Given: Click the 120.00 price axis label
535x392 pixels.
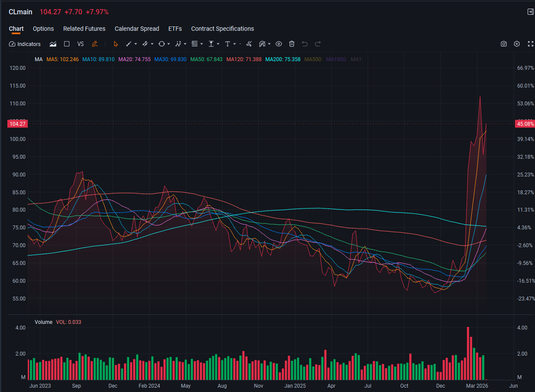Looking at the screenshot, I should pyautogui.click(x=17, y=68).
